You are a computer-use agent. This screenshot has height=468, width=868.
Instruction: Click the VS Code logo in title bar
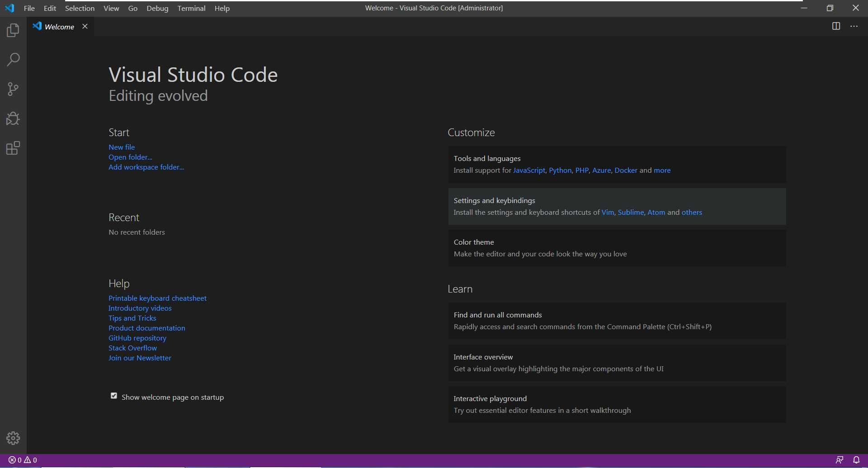(9, 8)
